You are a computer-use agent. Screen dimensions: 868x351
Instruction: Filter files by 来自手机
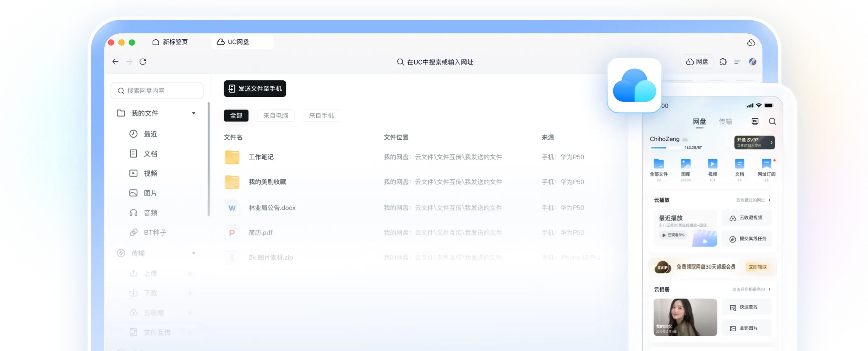pos(321,115)
